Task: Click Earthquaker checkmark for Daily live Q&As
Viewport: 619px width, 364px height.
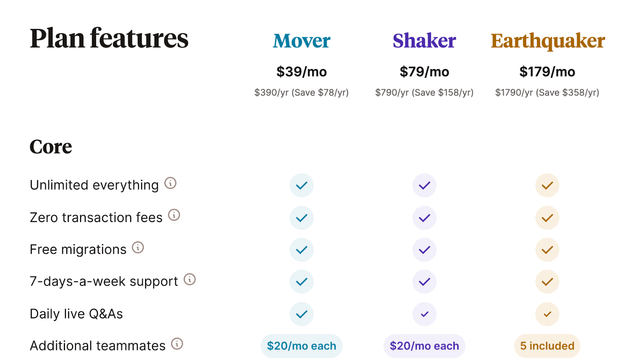Action: point(547,314)
